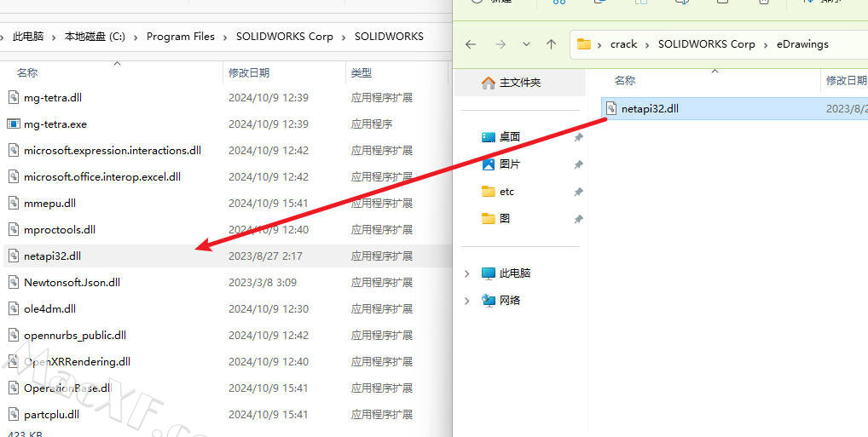Viewport: 868px width, 437px height.
Task: Click the back arrow in right Explorer window
Action: point(471,44)
